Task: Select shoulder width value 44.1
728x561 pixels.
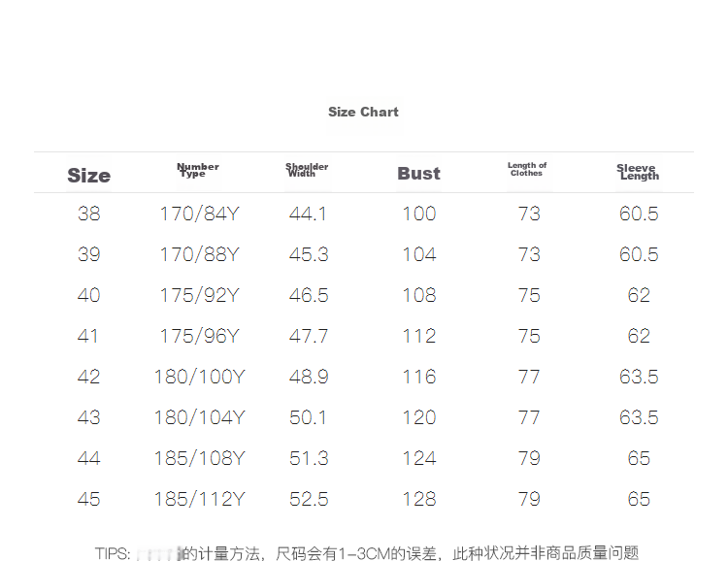Action: (309, 214)
